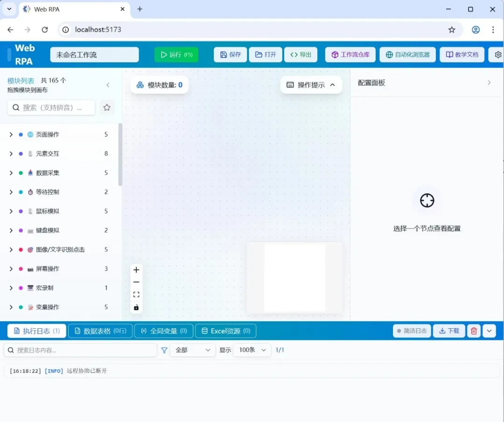
Task: Switch to the 数据表格 tab
Action: point(100,331)
